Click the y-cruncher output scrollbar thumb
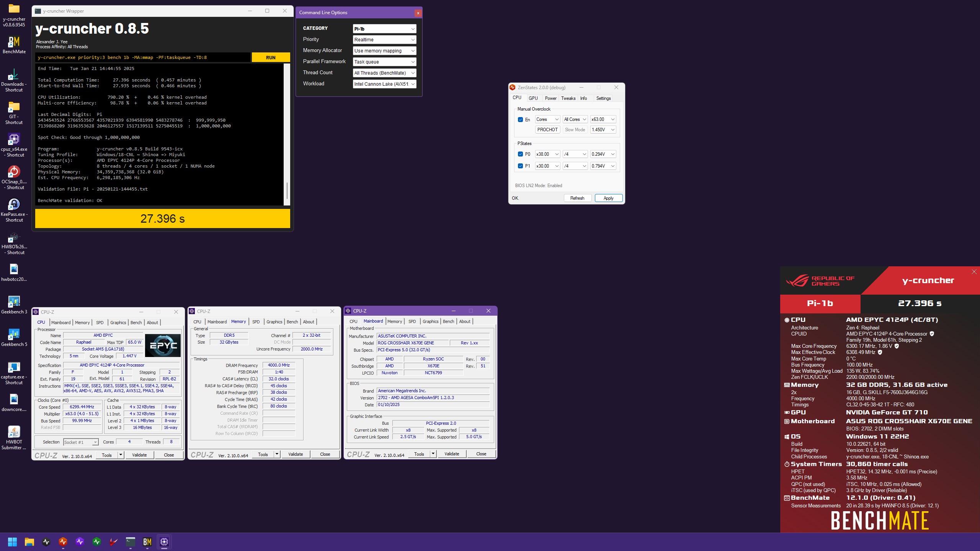The height and width of the screenshot is (551, 980). [287, 191]
